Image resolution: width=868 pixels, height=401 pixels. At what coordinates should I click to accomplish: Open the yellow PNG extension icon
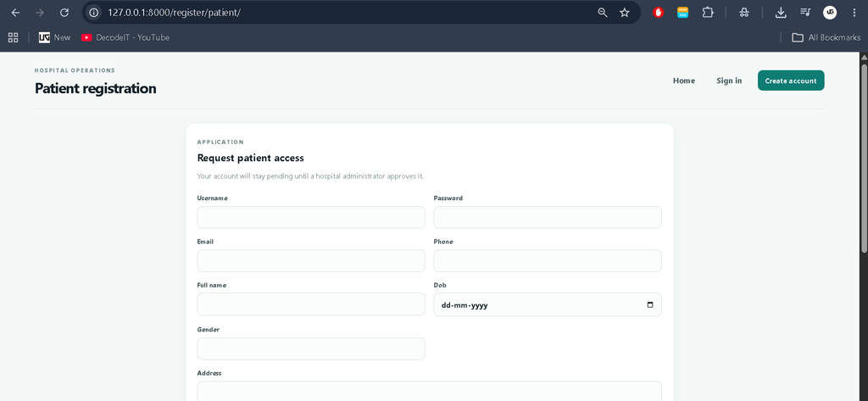[683, 12]
